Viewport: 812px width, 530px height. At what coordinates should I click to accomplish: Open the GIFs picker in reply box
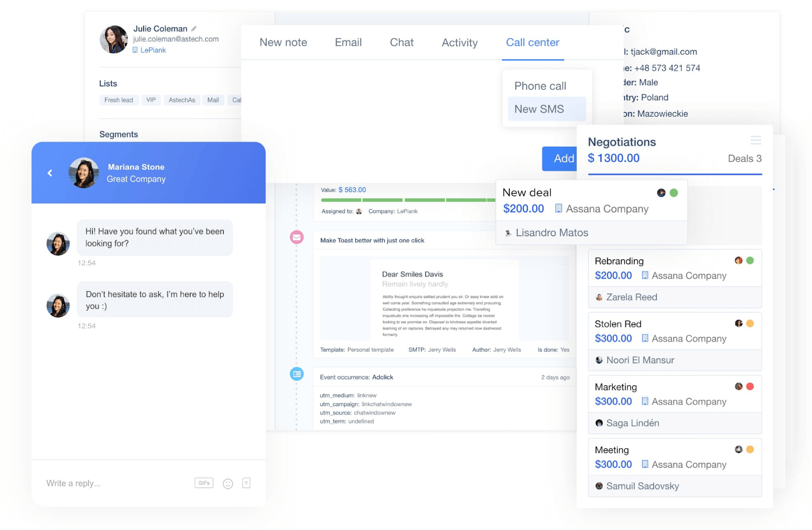click(204, 483)
